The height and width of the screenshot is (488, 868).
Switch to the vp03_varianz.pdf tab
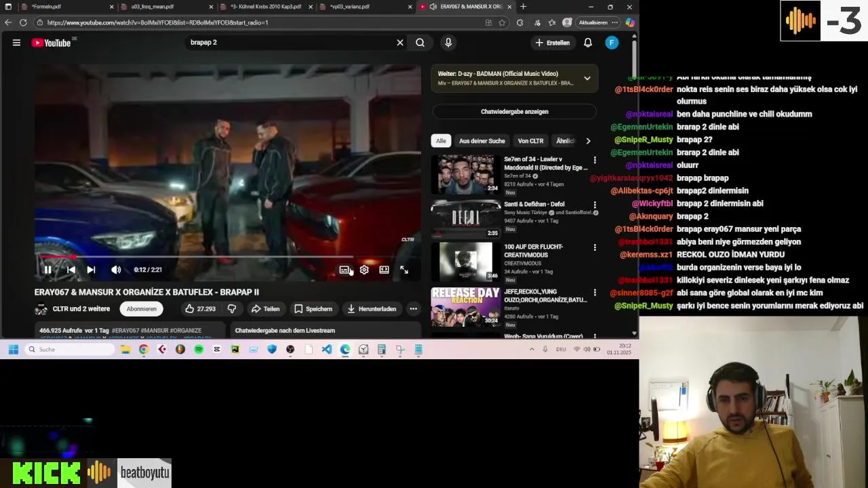(350, 7)
